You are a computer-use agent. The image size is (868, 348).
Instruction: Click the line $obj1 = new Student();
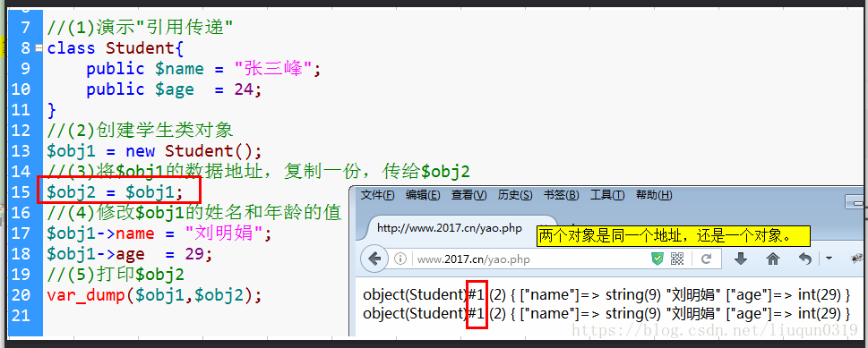pos(154,150)
